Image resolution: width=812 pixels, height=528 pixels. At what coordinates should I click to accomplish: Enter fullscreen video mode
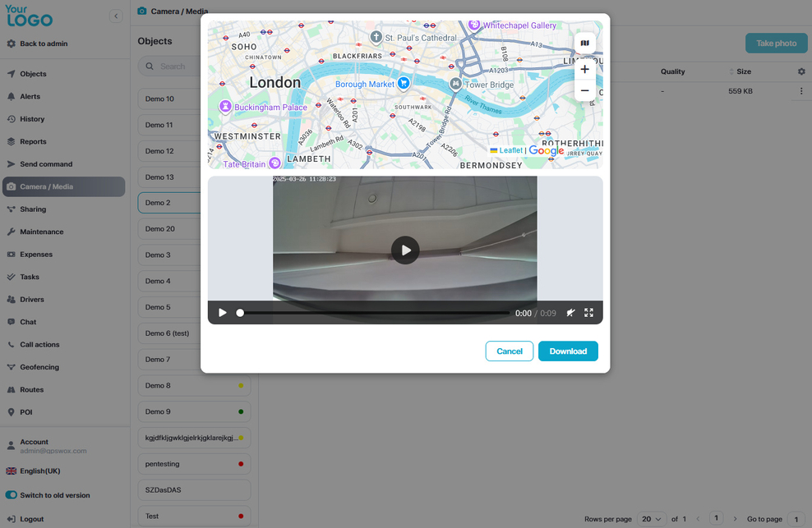coord(588,313)
